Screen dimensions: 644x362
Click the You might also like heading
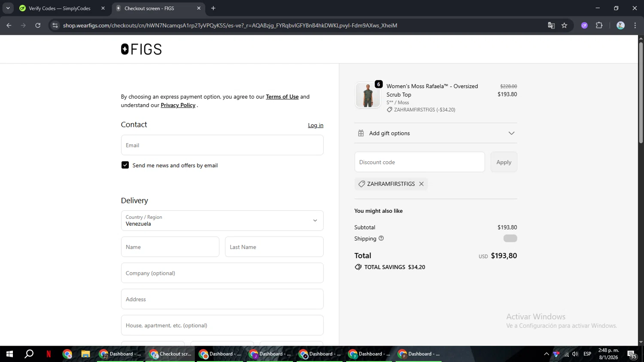(x=378, y=211)
